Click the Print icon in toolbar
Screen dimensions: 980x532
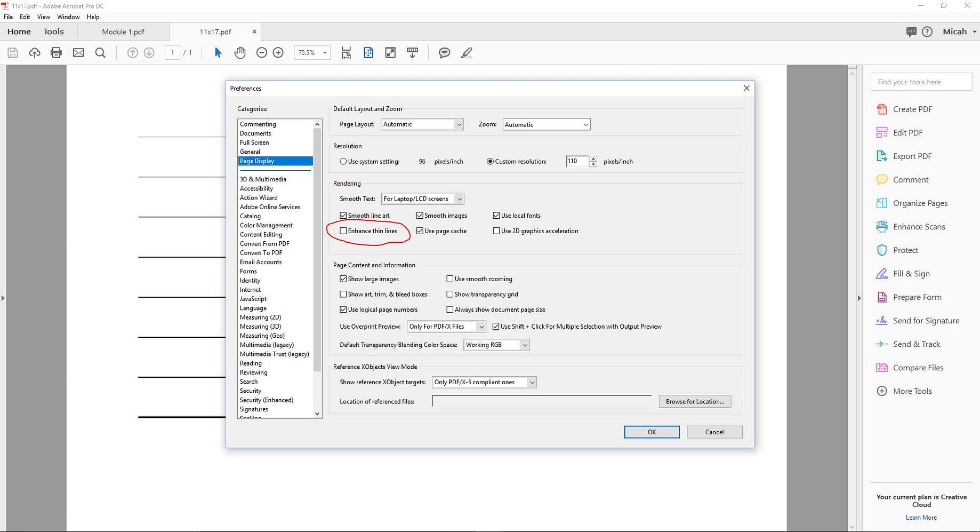coord(56,53)
